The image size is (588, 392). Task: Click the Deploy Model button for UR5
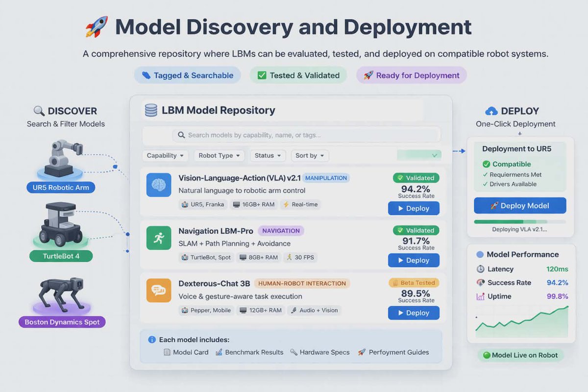pyautogui.click(x=520, y=206)
